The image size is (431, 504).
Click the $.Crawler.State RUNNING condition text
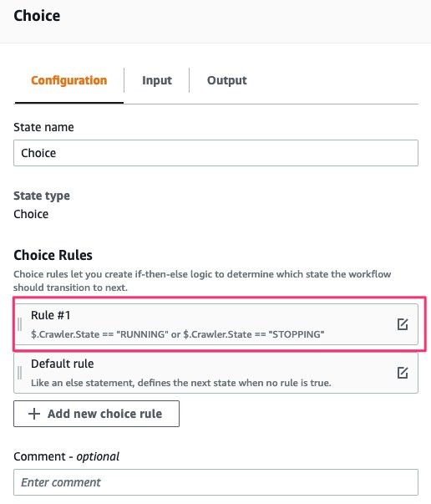tap(177, 334)
